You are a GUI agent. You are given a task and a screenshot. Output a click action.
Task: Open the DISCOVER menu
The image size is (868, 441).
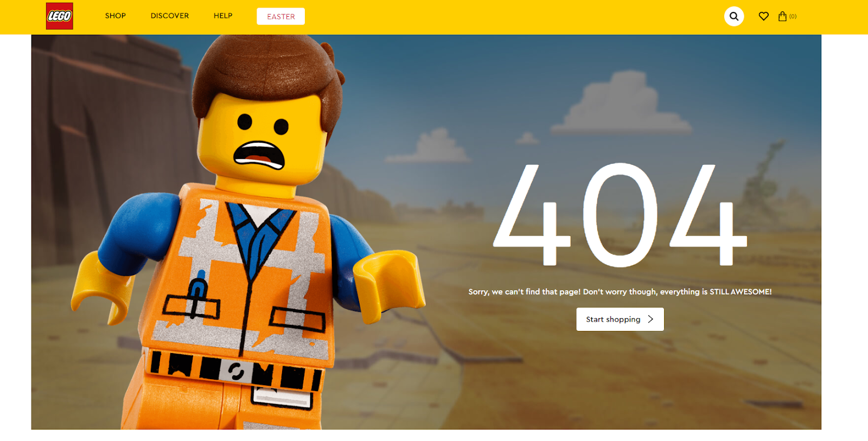click(x=170, y=16)
